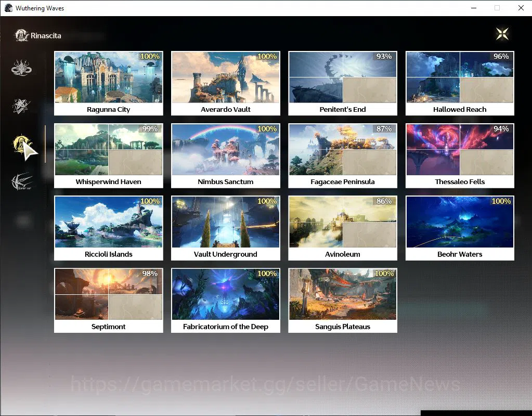This screenshot has height=416, width=532.
Task: Minimize the Wuthering Waves window
Action: 474,8
